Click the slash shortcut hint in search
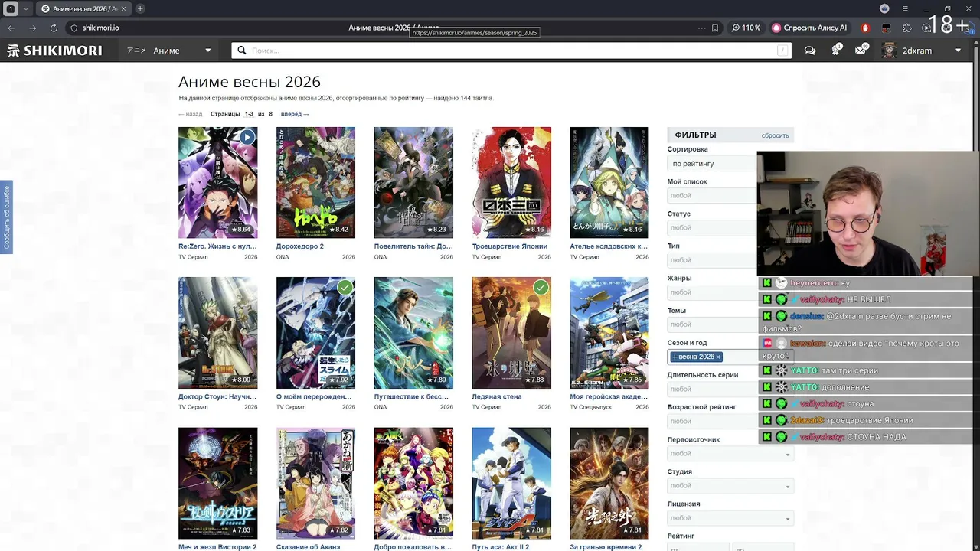980x551 pixels. point(782,51)
